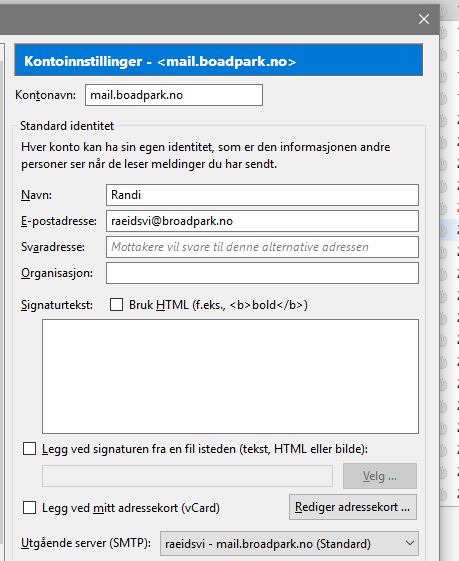The width and height of the screenshot is (459, 561).
Task: Click the Signaturtekst label
Action: pyautogui.click(x=57, y=305)
